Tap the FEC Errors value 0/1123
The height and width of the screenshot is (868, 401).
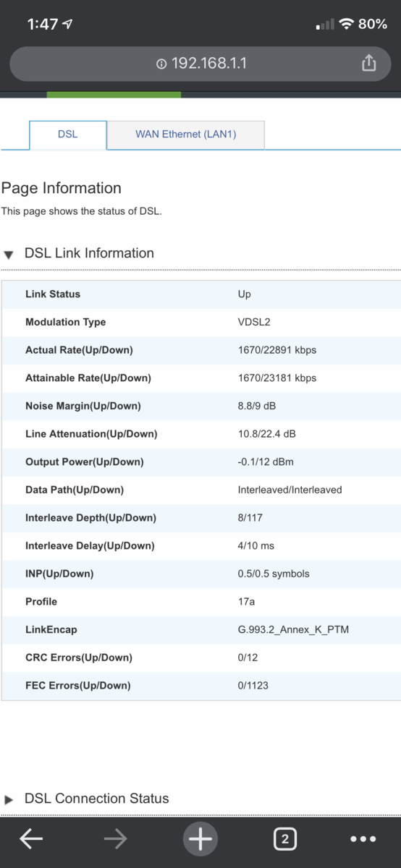[x=253, y=685]
